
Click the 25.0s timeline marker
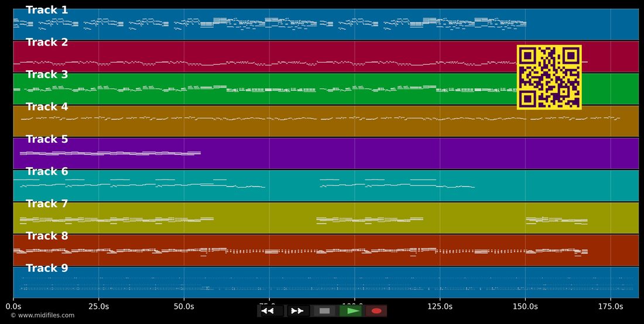98,306
